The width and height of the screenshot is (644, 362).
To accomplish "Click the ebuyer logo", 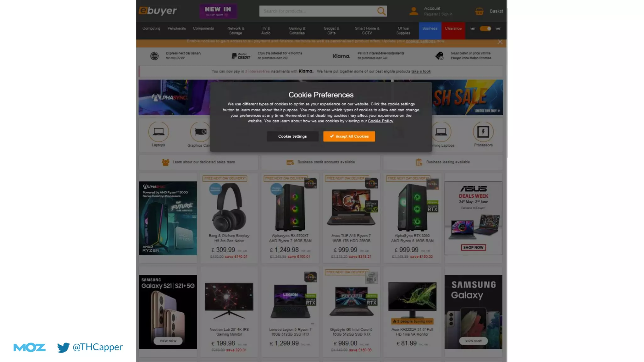I will tap(158, 11).
